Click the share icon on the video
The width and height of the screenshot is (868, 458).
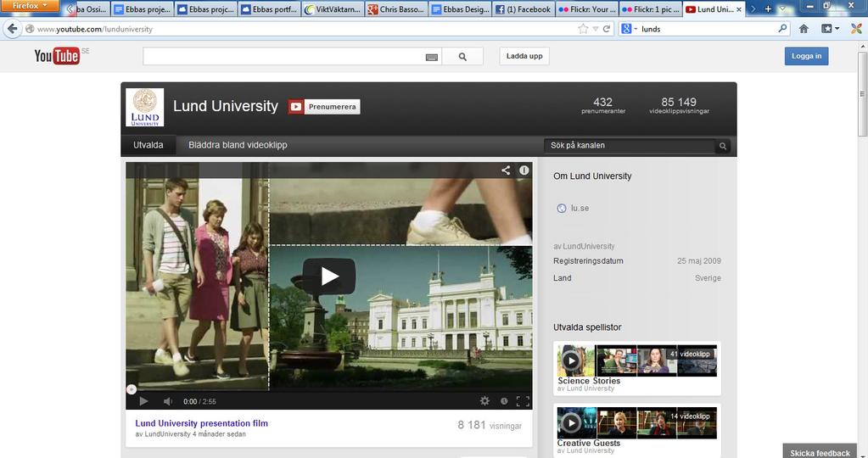(506, 170)
